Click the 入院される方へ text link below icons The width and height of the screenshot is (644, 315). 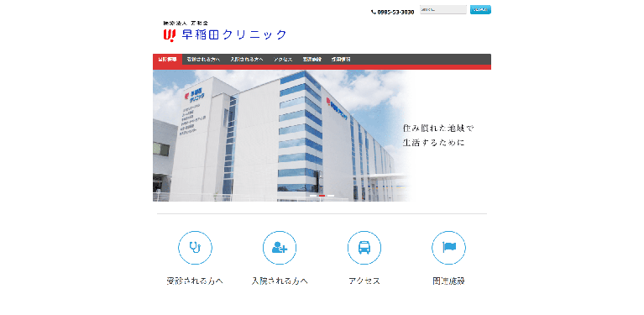click(x=280, y=281)
